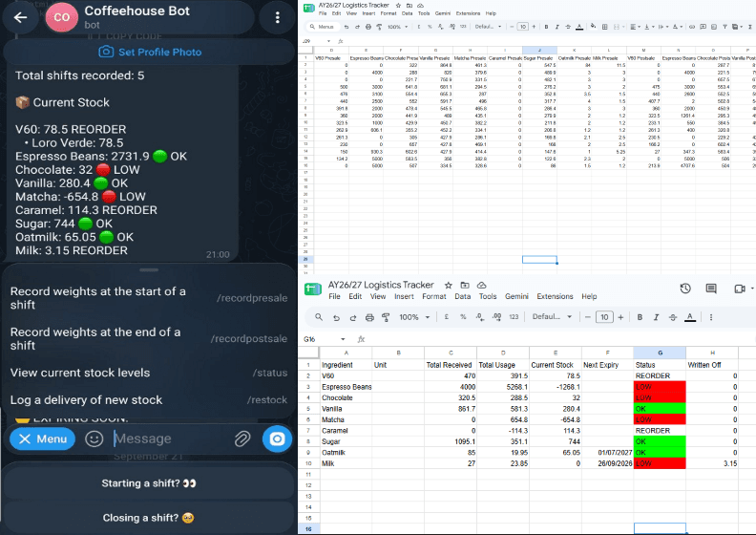
Task: Open fill color picker in upper sheet
Action: pos(593,27)
